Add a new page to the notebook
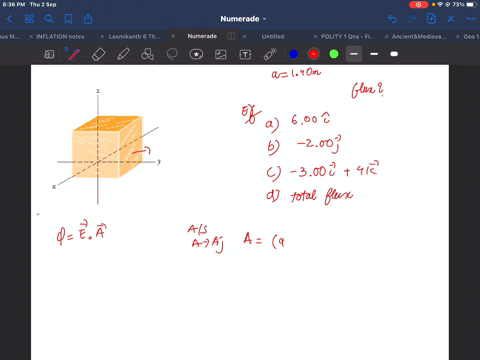This screenshot has width=480, height=360. 431,19
